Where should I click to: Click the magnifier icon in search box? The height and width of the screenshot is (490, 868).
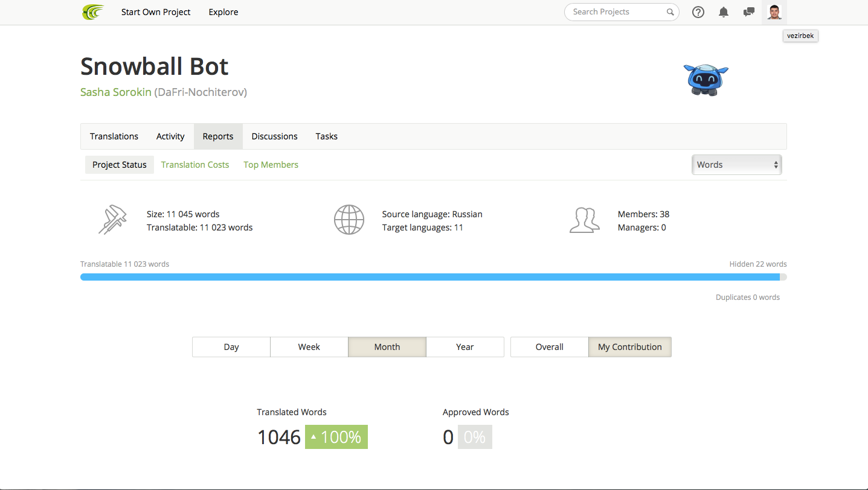coord(670,12)
